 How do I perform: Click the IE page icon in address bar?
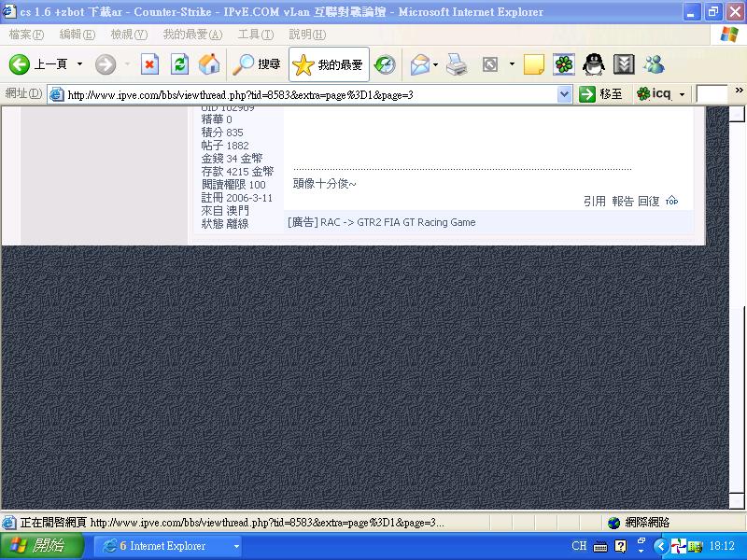click(56, 94)
